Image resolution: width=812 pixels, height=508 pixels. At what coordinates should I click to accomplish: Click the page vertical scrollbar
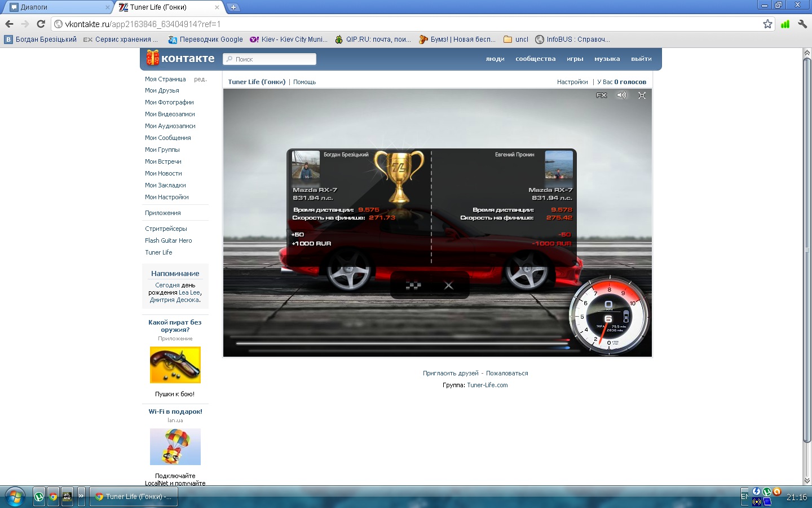click(x=807, y=248)
